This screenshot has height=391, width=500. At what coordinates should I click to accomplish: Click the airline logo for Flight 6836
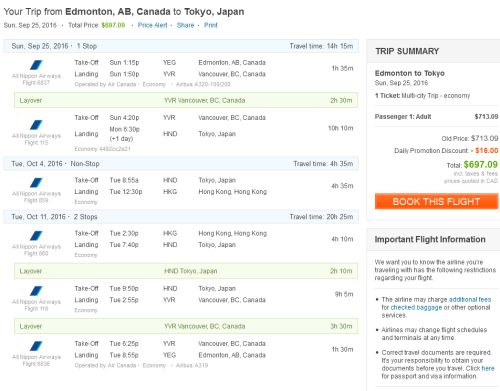tap(36, 346)
